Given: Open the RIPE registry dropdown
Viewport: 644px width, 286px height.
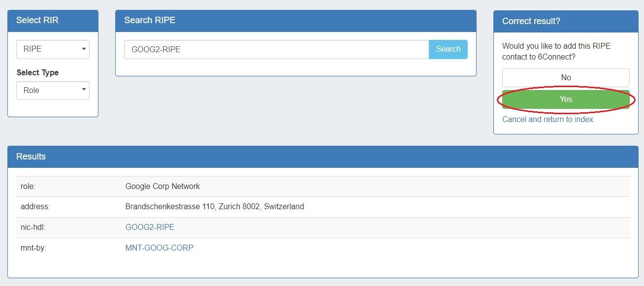Looking at the screenshot, I should point(53,49).
